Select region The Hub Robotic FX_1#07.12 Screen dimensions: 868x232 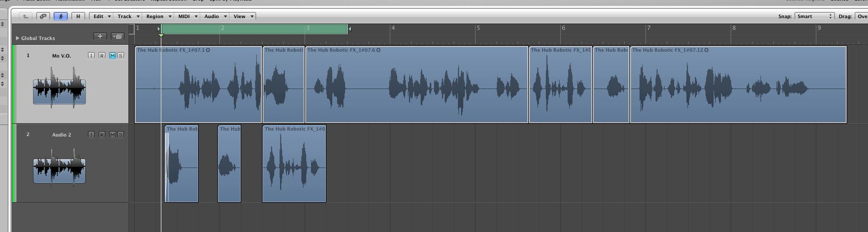point(738,84)
